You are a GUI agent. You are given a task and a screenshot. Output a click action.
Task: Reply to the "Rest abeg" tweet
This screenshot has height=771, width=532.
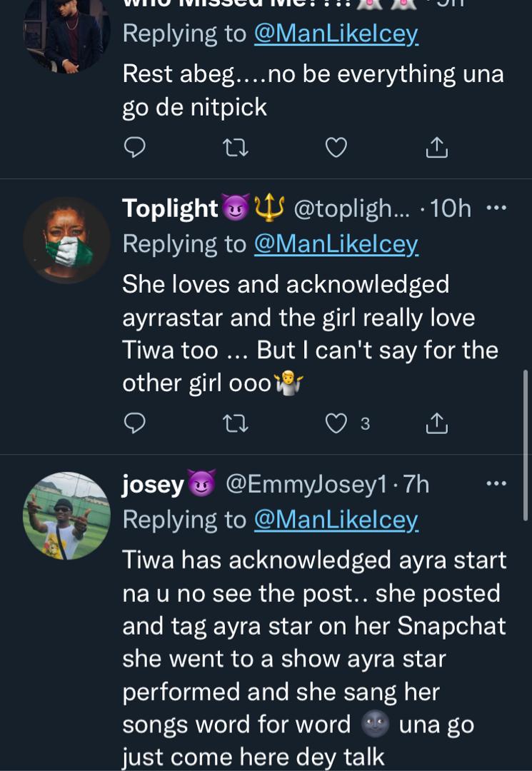click(x=134, y=147)
